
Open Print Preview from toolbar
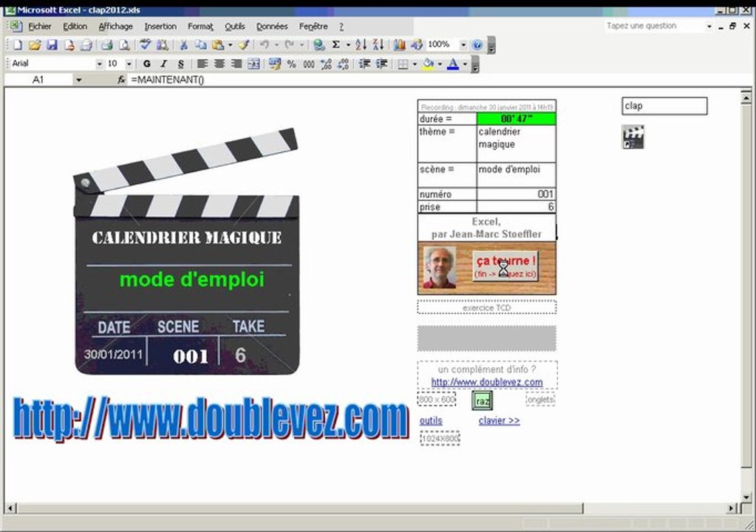click(124, 45)
